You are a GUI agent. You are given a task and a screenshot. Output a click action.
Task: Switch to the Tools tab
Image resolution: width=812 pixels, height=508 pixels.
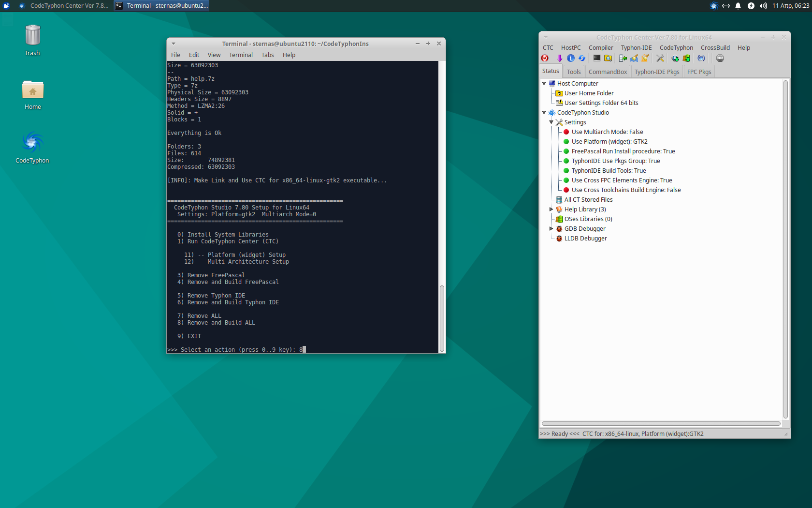coord(574,72)
